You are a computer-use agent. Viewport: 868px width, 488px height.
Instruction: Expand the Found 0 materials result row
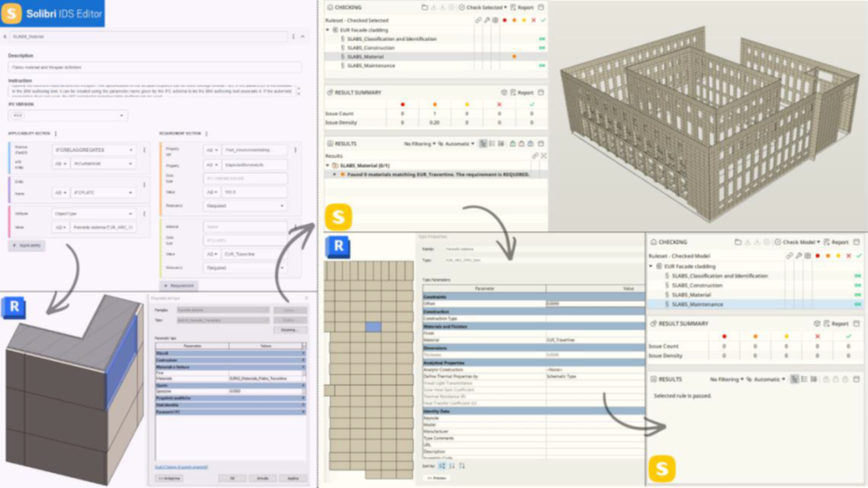click(x=335, y=175)
